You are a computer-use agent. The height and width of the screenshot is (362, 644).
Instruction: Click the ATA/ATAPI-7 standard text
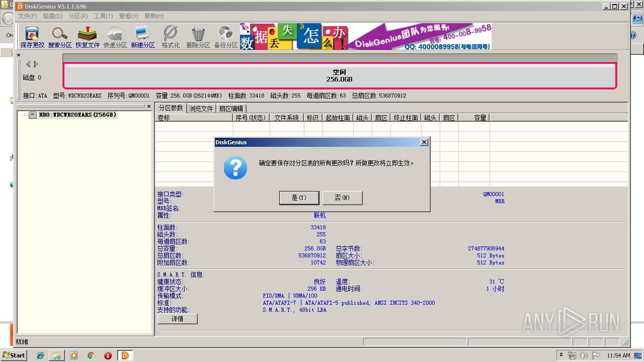pyautogui.click(x=349, y=303)
